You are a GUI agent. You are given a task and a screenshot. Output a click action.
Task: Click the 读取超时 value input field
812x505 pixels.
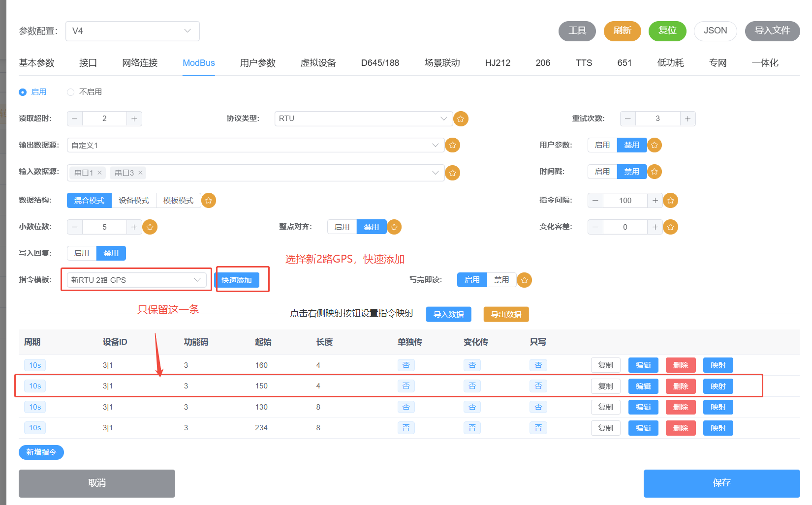tap(104, 119)
